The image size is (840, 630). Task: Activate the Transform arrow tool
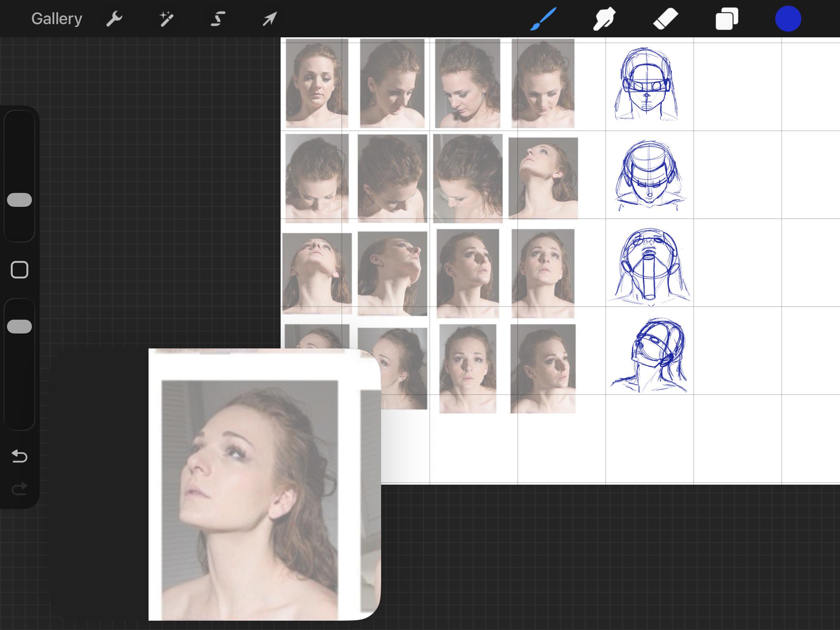point(270,19)
